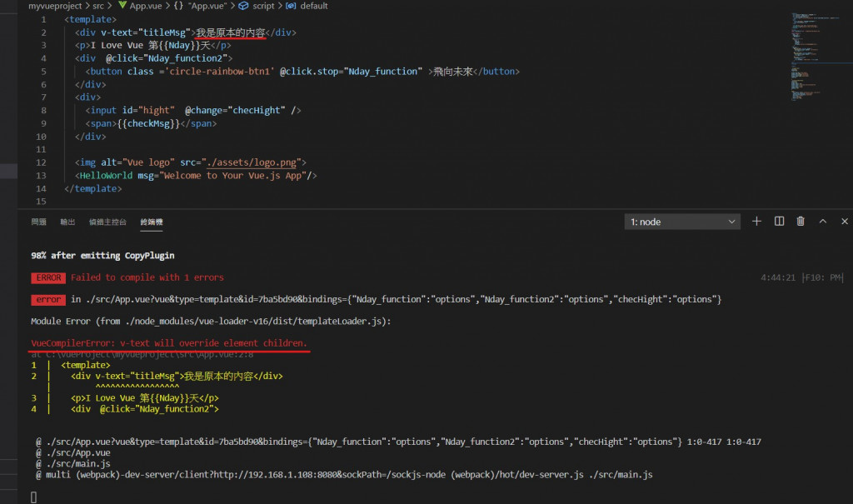Image resolution: width=853 pixels, height=504 pixels.
Task: Click HelloWorld component tag on line 13
Action: (106, 176)
